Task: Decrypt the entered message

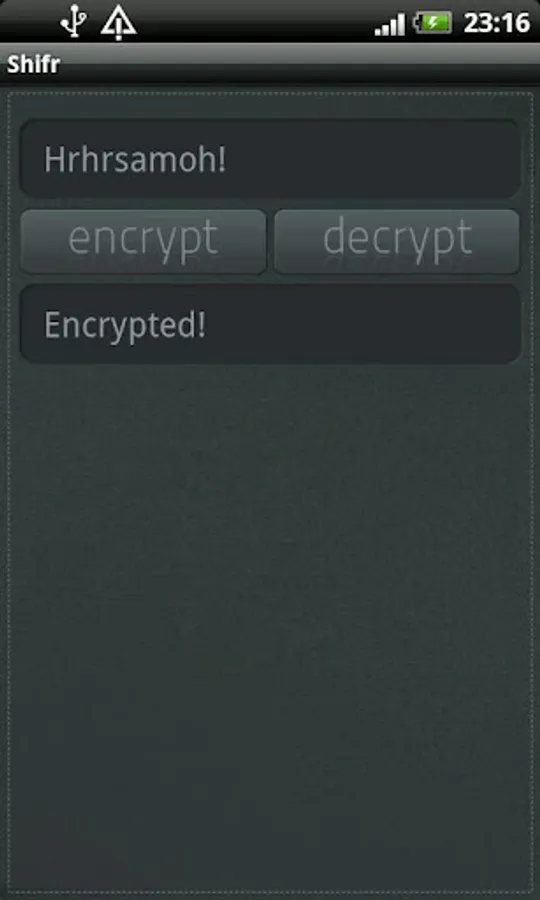Action: point(397,241)
